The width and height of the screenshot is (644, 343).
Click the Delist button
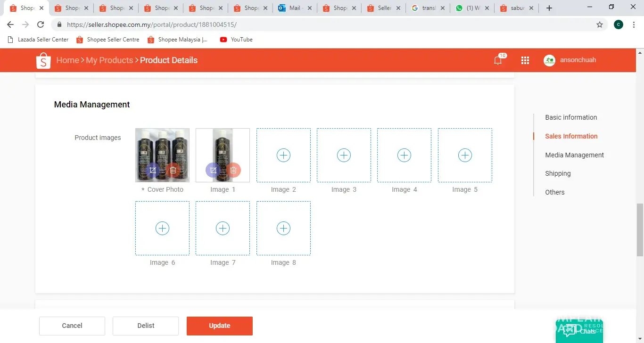pos(146,326)
